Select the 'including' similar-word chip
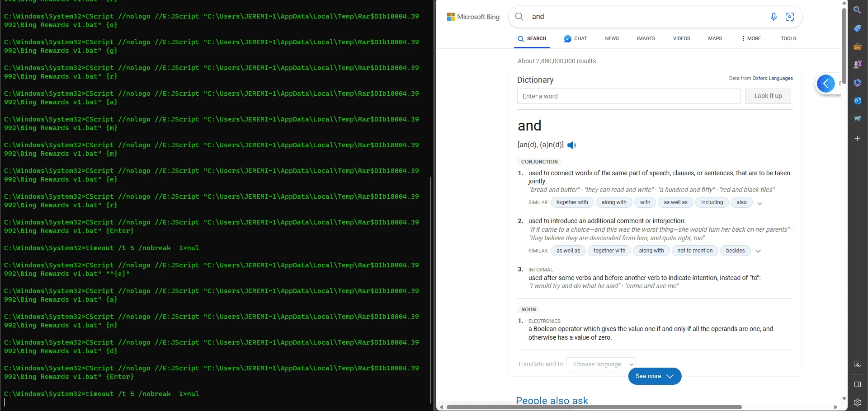868x411 pixels. click(x=712, y=202)
